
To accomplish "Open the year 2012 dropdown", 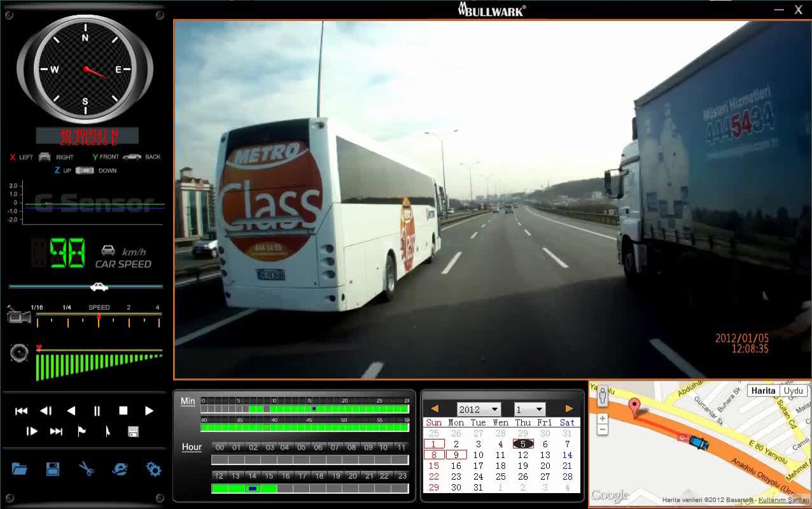I will [x=479, y=410].
